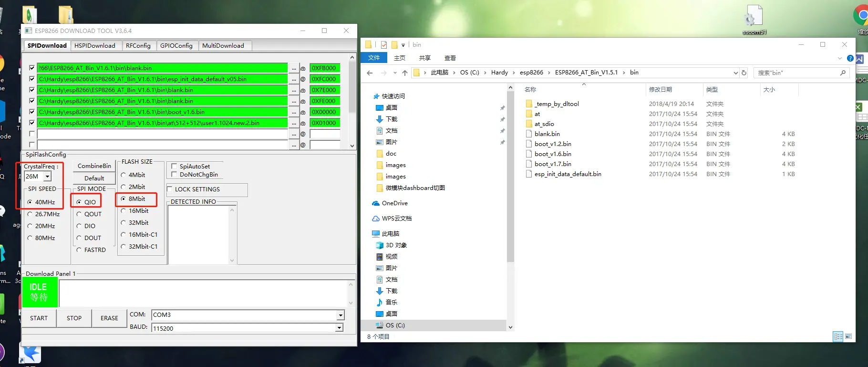Open recent locations dropdown in Explorer
Screen dimensions: 868x367
pyautogui.click(x=395, y=73)
